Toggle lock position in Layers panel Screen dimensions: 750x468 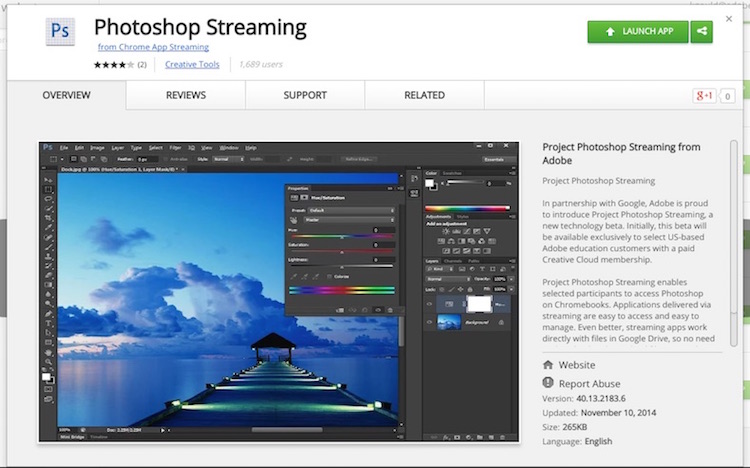tap(460, 290)
